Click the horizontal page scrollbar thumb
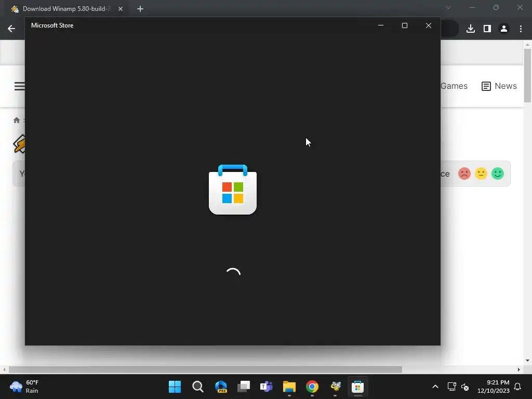The height and width of the screenshot is (399, 532). tap(205, 369)
